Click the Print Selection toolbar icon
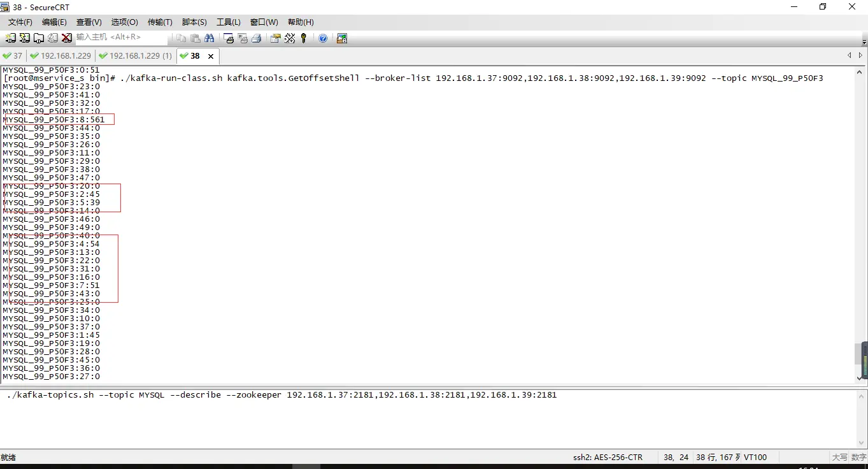This screenshot has height=469, width=868. [x=243, y=38]
